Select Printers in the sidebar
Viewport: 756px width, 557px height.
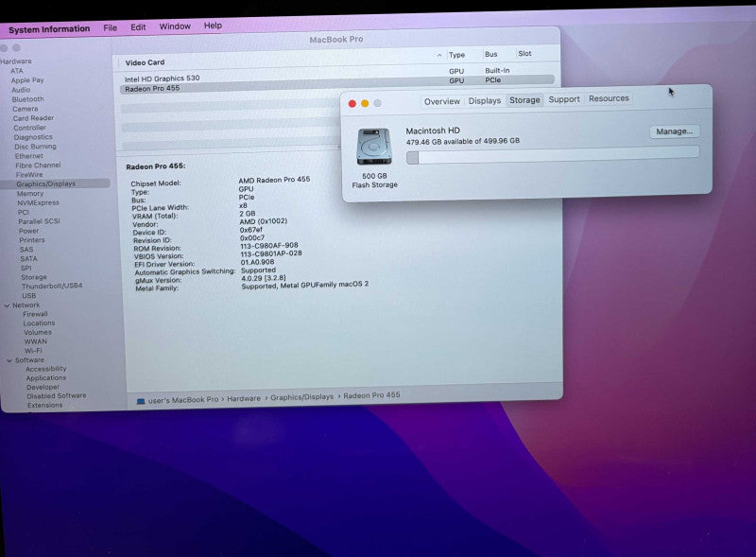pos(32,240)
